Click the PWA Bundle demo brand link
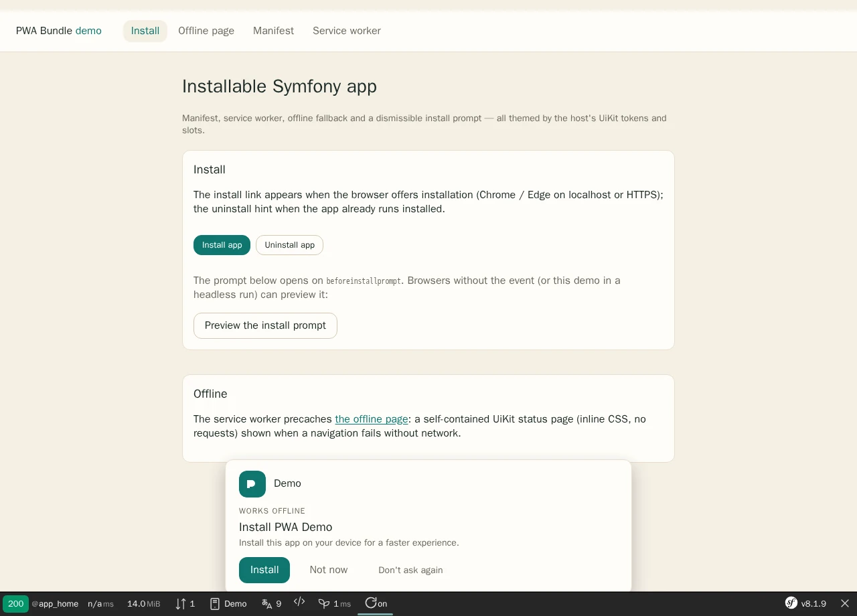857x616 pixels. pos(59,31)
